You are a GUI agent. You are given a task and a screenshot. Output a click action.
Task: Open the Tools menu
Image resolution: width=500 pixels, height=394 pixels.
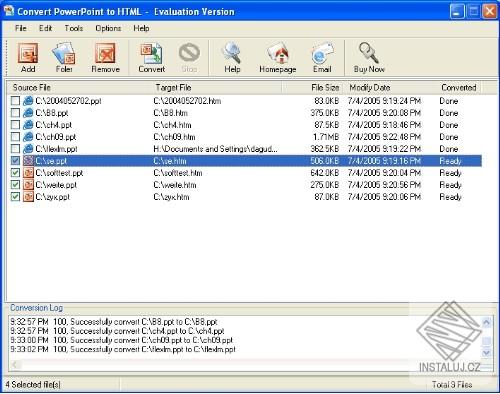pos(74,28)
